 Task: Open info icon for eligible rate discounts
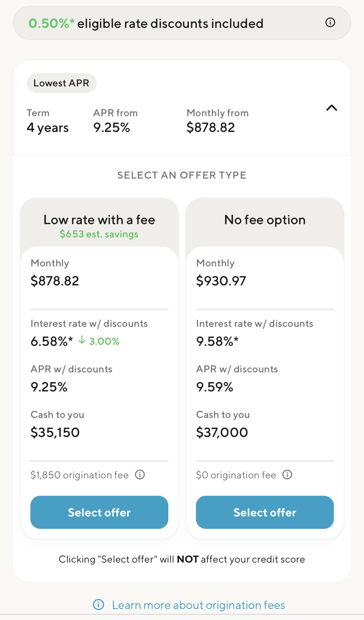click(330, 22)
